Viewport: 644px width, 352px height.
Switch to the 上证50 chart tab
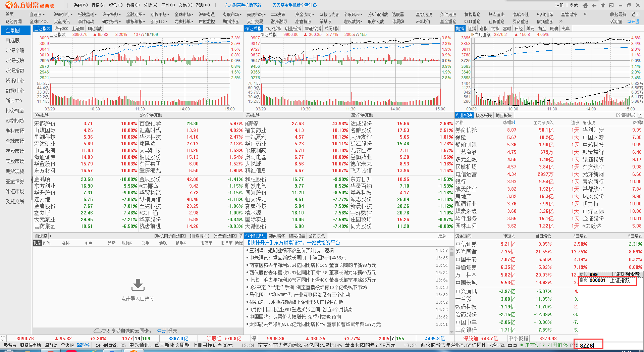point(78,29)
